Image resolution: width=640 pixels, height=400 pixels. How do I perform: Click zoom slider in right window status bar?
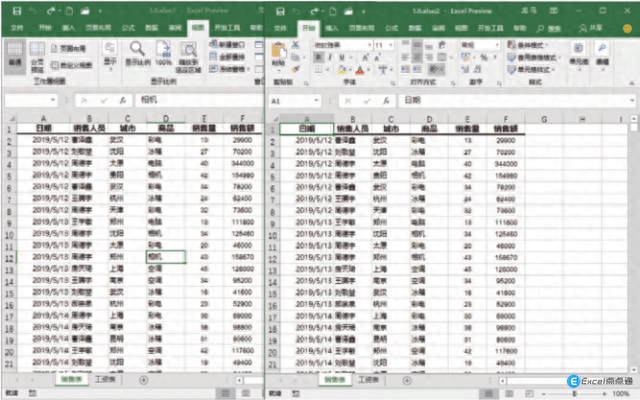tap(574, 393)
